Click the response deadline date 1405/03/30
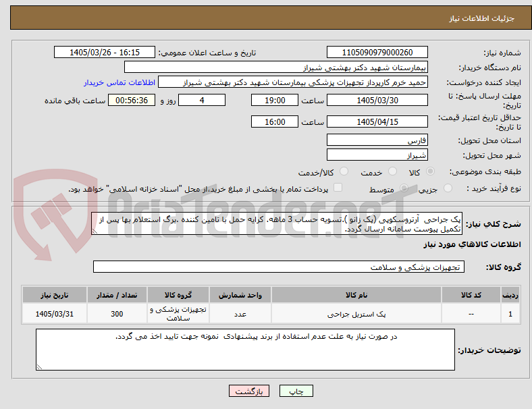Image resolution: width=532 pixels, height=409 pixels. 377,101
